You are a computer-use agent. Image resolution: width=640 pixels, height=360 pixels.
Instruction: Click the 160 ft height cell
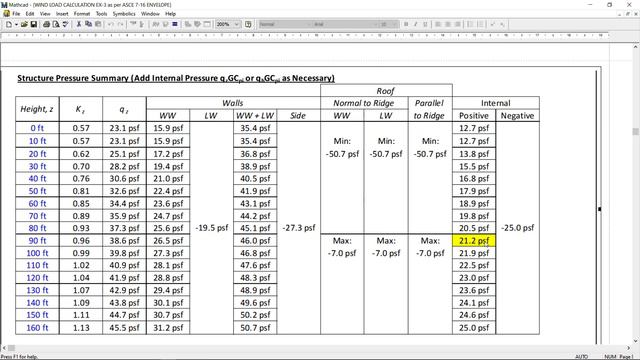pos(37,328)
